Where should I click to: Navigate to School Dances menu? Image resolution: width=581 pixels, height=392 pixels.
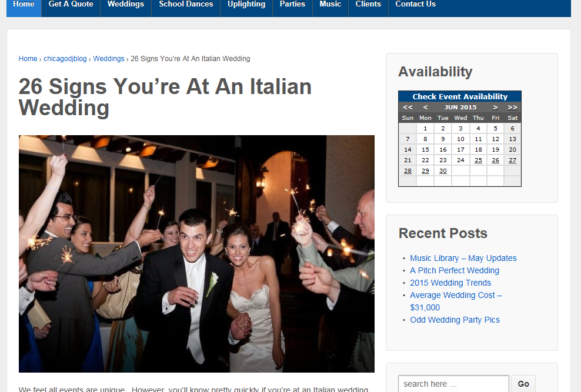[x=186, y=5]
